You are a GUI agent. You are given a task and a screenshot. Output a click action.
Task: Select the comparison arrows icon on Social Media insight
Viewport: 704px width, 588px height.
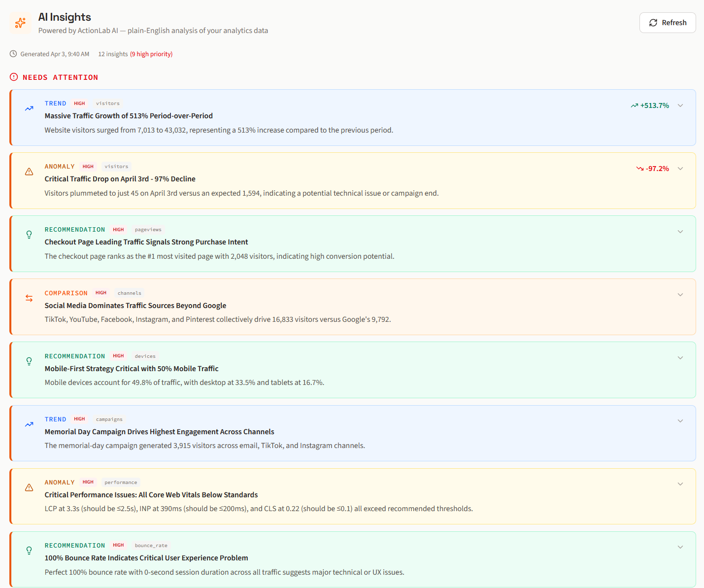29,298
